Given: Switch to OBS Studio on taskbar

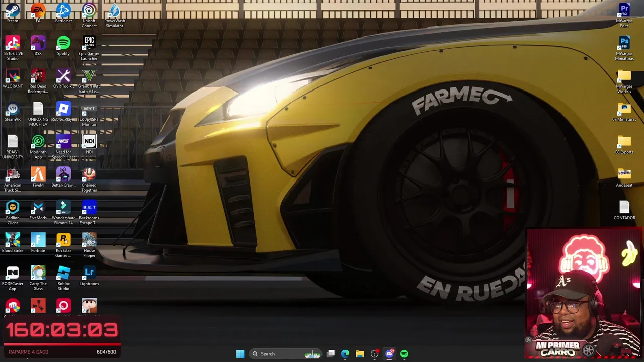Looking at the screenshot, I should click(374, 354).
